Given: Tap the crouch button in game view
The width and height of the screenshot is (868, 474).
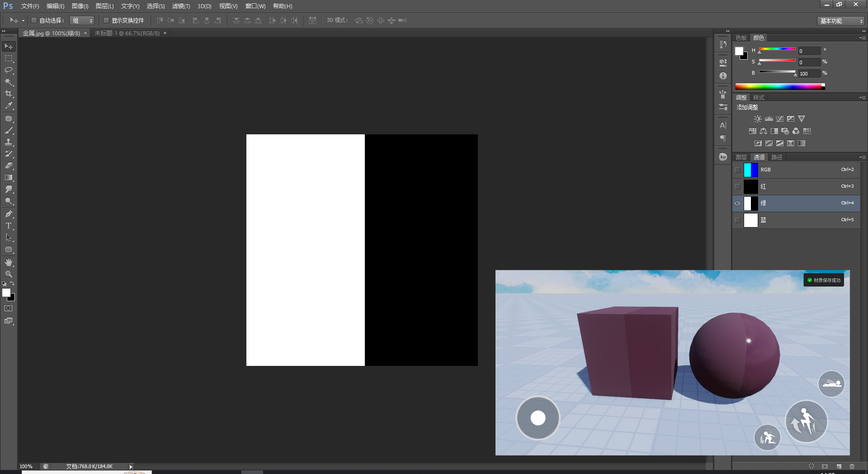Looking at the screenshot, I should (x=767, y=437).
